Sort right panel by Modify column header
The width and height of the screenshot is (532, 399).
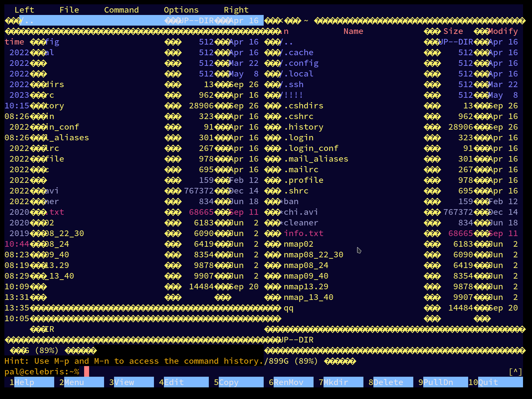[503, 31]
